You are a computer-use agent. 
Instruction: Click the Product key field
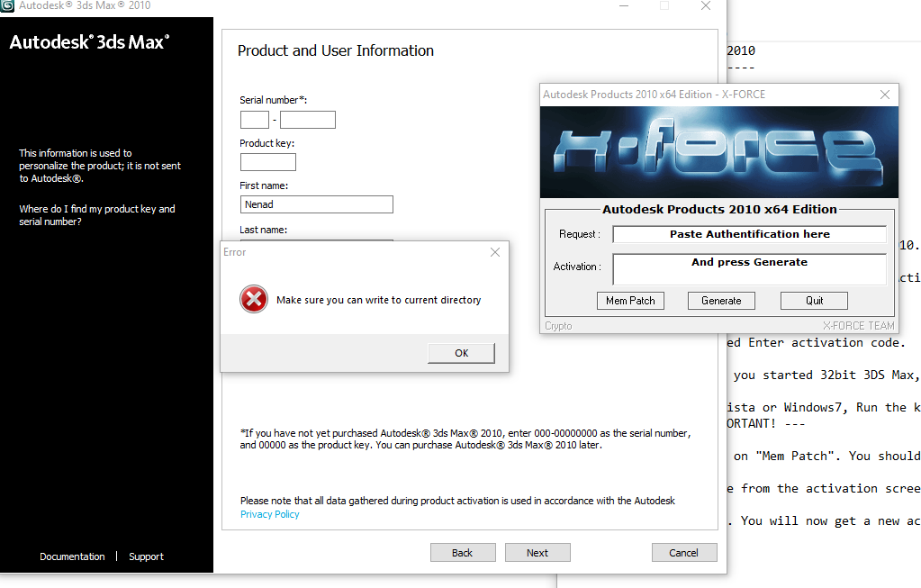(x=268, y=162)
